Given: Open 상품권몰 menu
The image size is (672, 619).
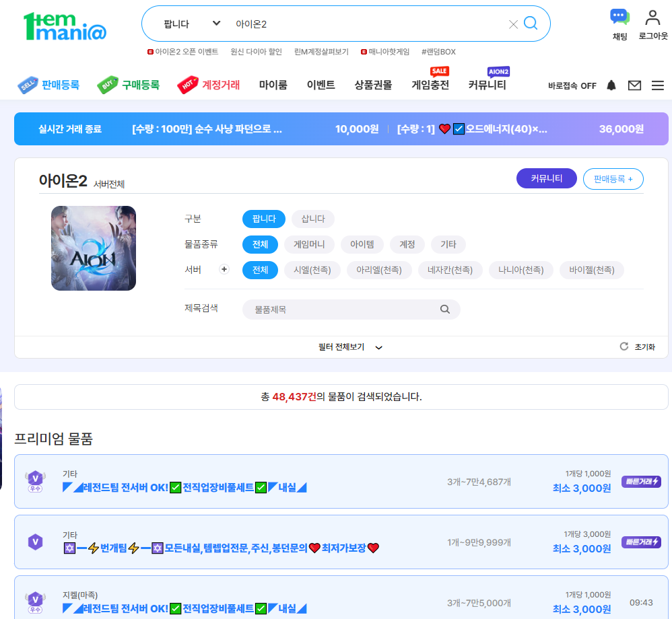Looking at the screenshot, I should click(x=373, y=85).
